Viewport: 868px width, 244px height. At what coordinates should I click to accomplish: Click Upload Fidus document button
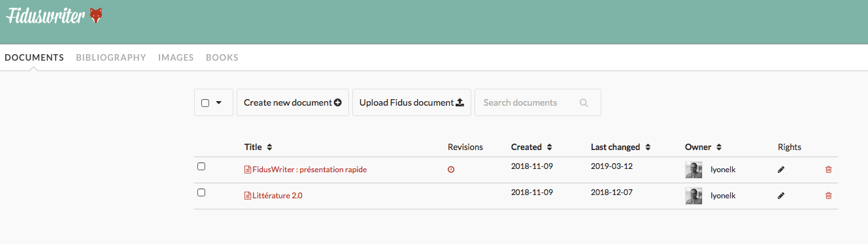412,102
